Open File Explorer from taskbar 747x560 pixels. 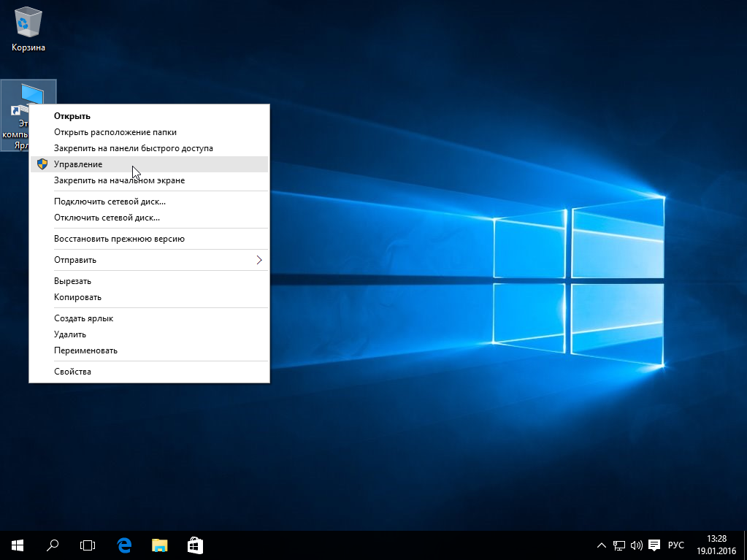pyautogui.click(x=159, y=545)
